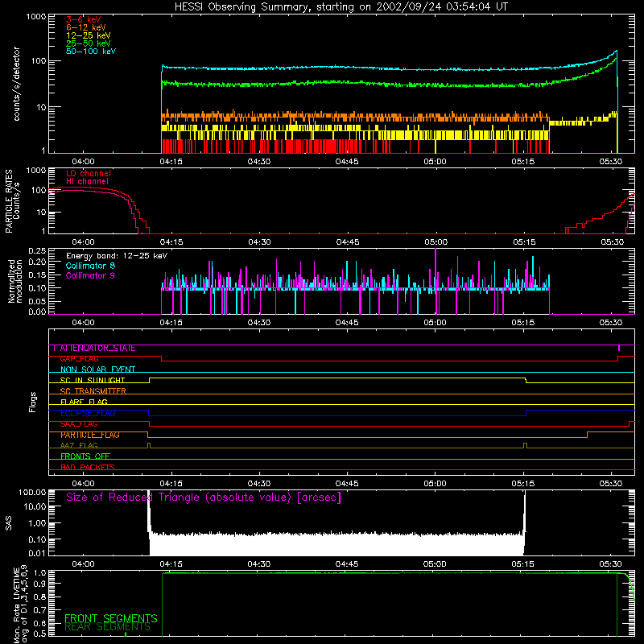Click the PARTICLE_FLAG label
The image size is (644, 644).
90,435
